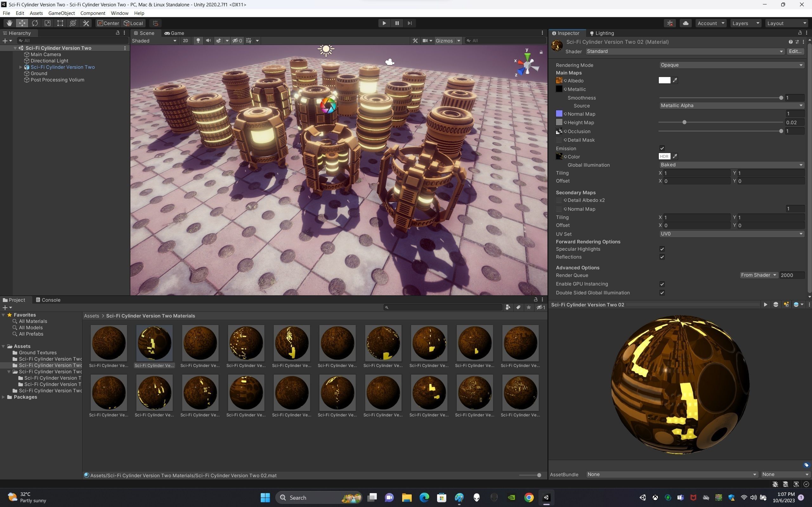
Task: Toggle 2D scene view mode
Action: tap(185, 41)
